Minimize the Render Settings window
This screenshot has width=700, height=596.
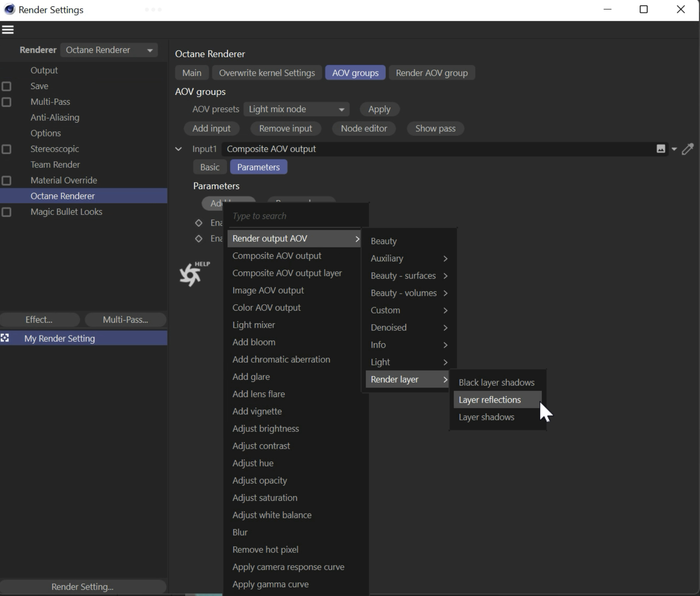pos(608,9)
